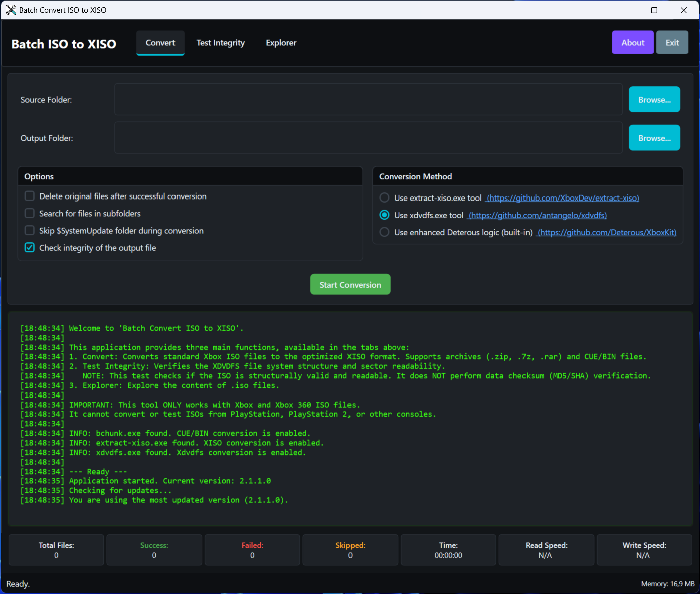
Task: Click the 'You are using the most updated version' line
Action: 154,500
